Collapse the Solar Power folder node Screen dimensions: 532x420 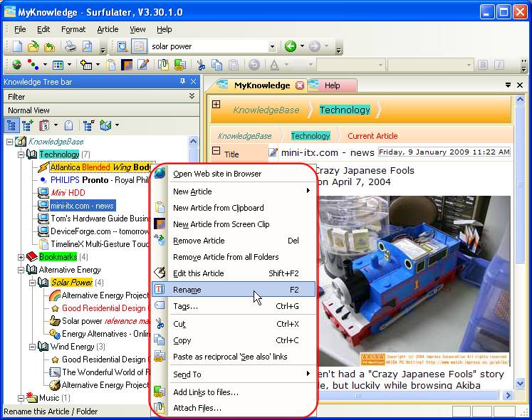click(x=33, y=283)
